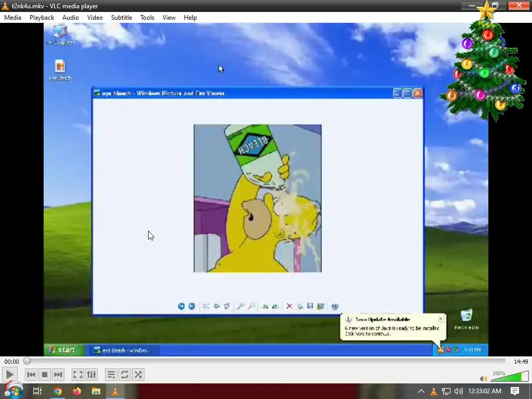Click My Computer icon in the video
The height and width of the screenshot is (399, 532).
[x=60, y=35]
